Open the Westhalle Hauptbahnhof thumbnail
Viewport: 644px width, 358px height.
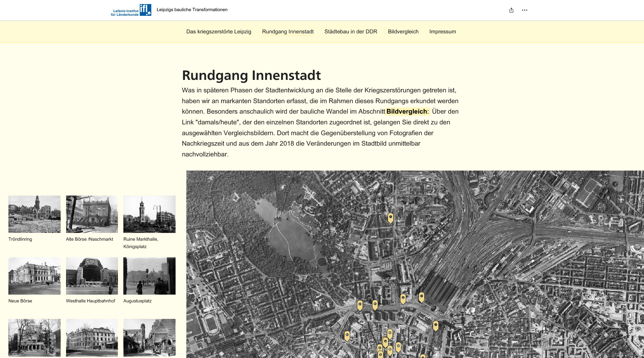pyautogui.click(x=92, y=276)
